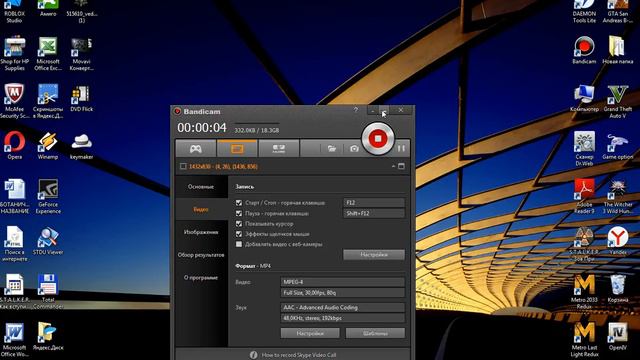The width and height of the screenshot is (640, 360).
Task: Enable Добавлять видео с веб-камеры checkbox
Action: tap(239, 244)
